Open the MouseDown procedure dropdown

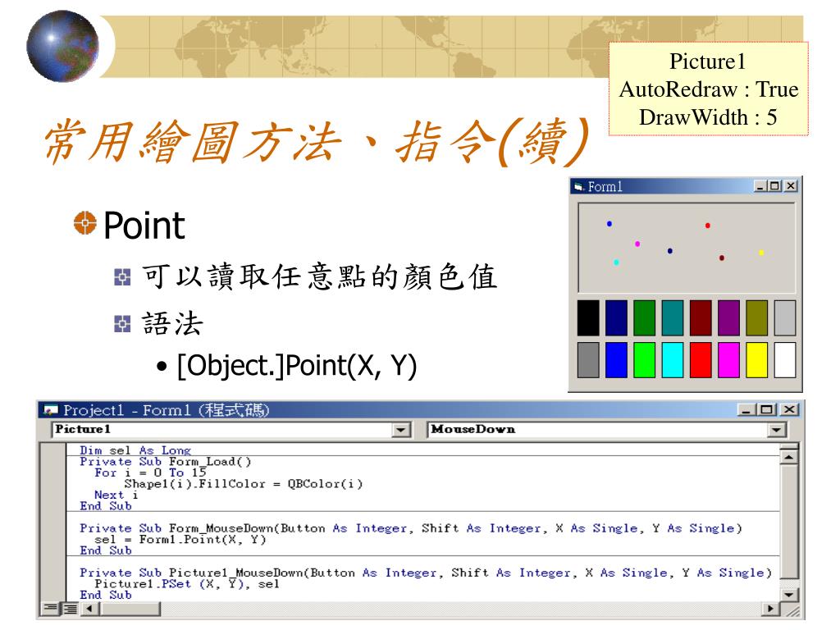click(x=776, y=430)
